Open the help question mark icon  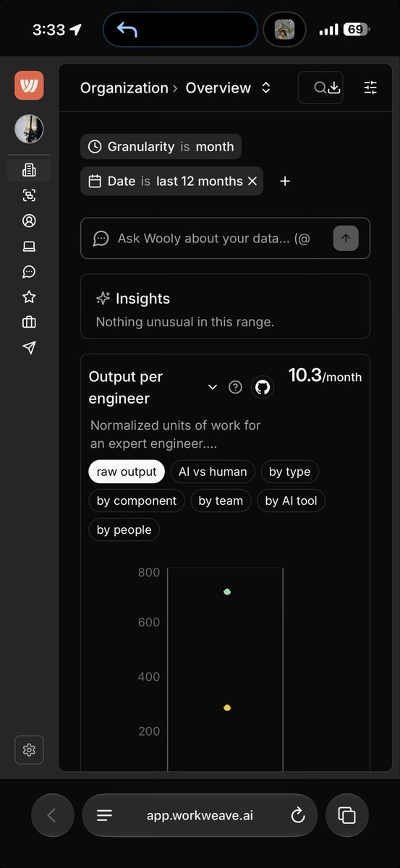pyautogui.click(x=235, y=387)
